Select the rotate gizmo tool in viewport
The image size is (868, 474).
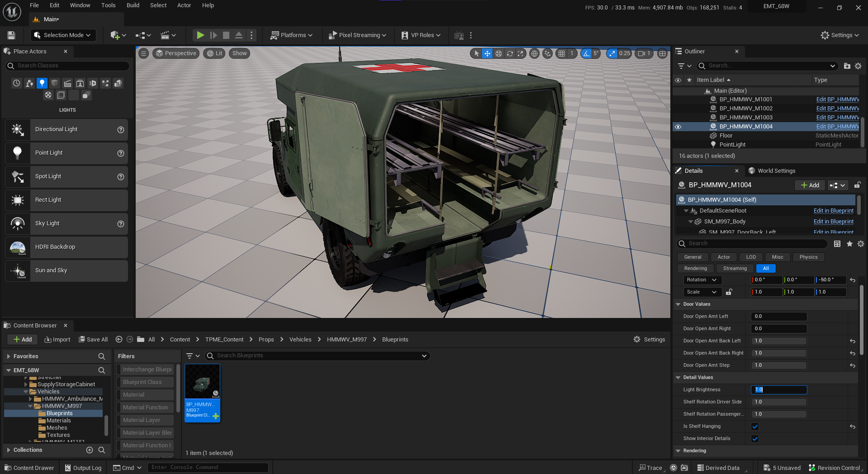coord(510,53)
